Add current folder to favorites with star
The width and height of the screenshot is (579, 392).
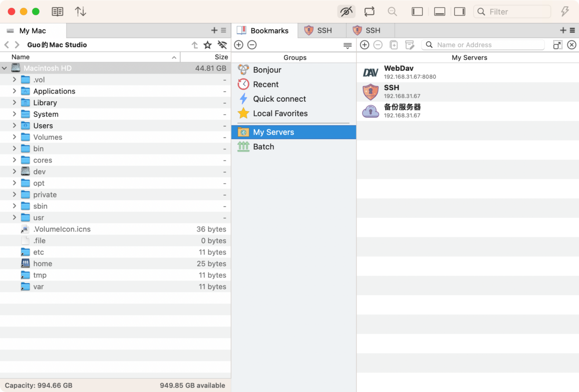tap(207, 45)
